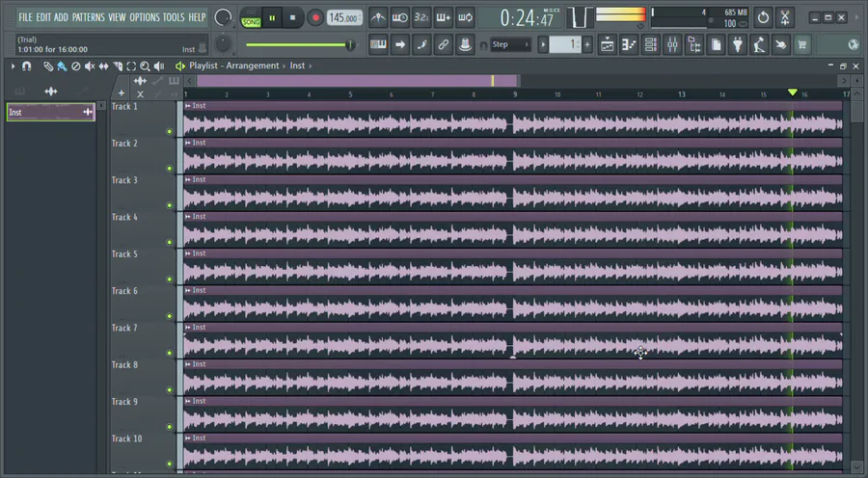This screenshot has height=478, width=868.
Task: Select the playlist Select tool
Action: click(131, 66)
